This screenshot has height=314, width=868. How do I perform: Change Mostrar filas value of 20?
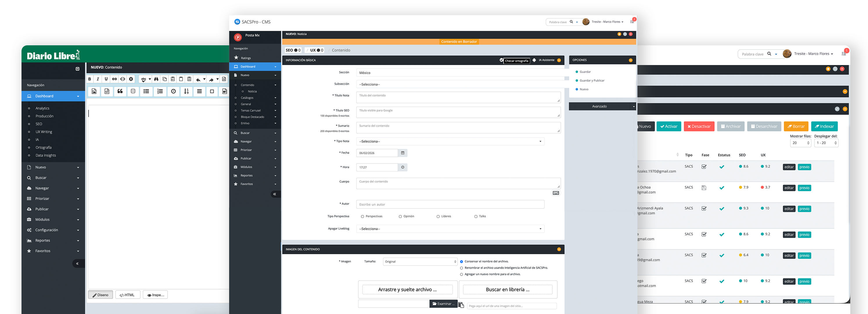(x=800, y=143)
